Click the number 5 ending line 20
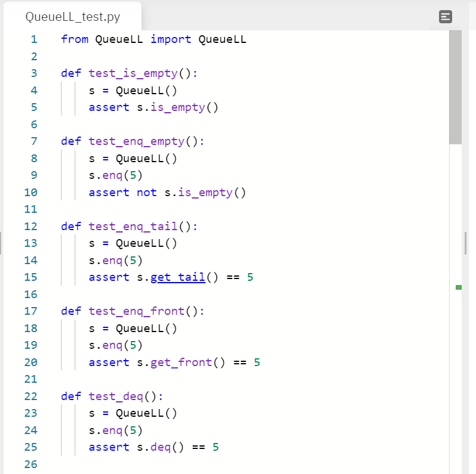Screen dimensions: 476x474 coord(257,363)
